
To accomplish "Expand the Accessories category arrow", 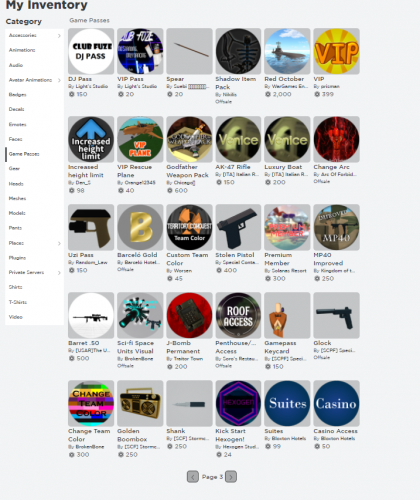I will pyautogui.click(x=59, y=36).
